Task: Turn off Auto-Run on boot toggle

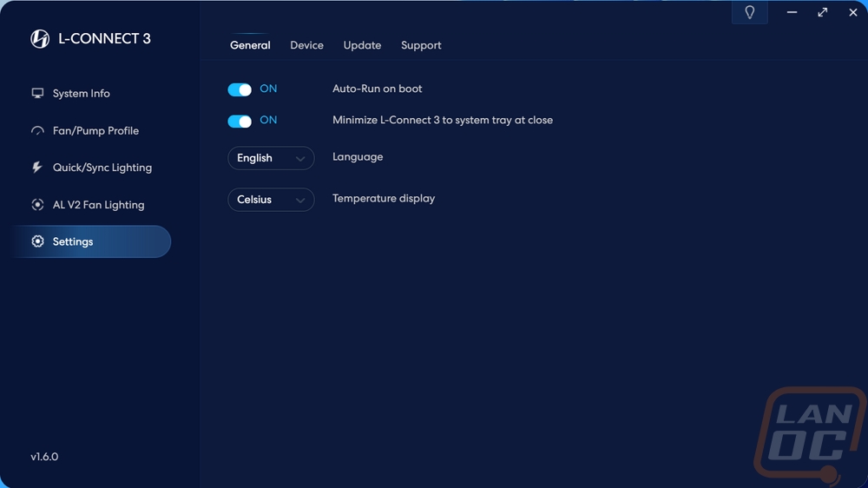Action: (x=240, y=89)
